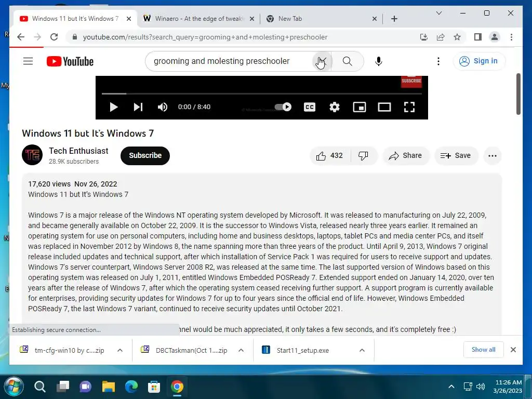Open Microsoft Store from the taskbar
This screenshot has width=532, height=399.
tap(154, 387)
